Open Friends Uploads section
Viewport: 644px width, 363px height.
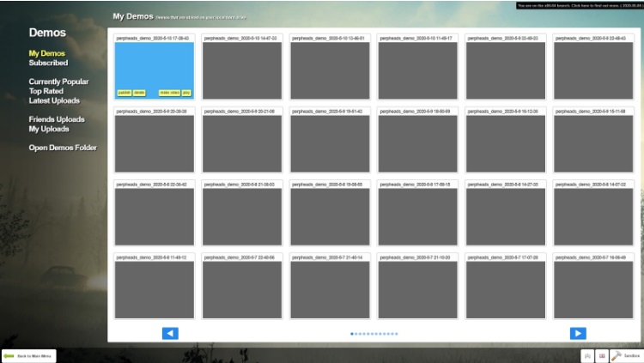[x=57, y=119]
